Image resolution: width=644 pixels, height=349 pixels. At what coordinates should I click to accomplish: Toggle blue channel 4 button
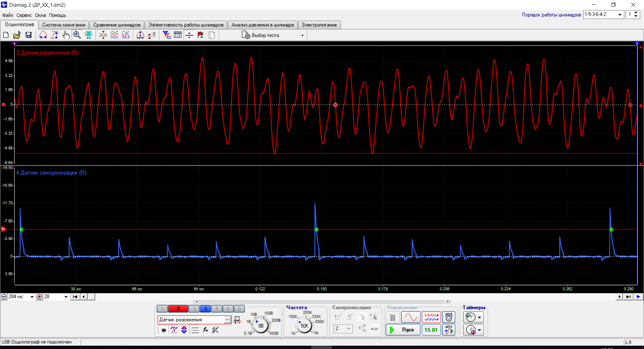pyautogui.click(x=206, y=309)
